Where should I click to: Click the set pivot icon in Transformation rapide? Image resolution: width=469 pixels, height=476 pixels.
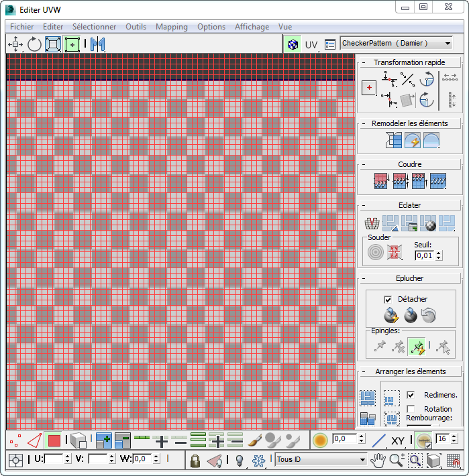coord(369,88)
